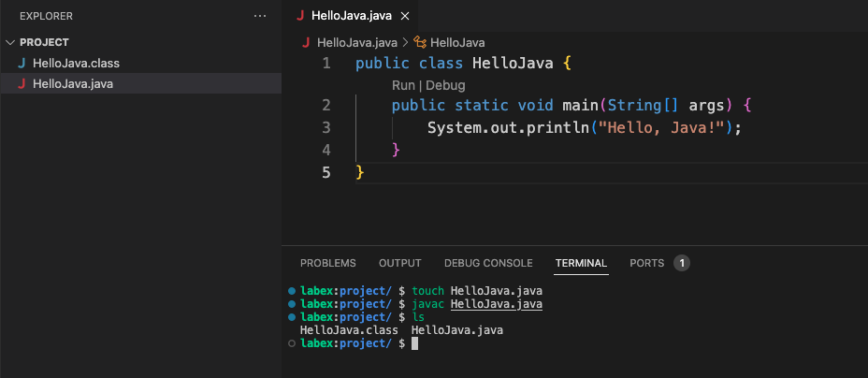Screen dimensions: 868x378
Task: Click the EXPLORER panel title
Action: (x=46, y=16)
